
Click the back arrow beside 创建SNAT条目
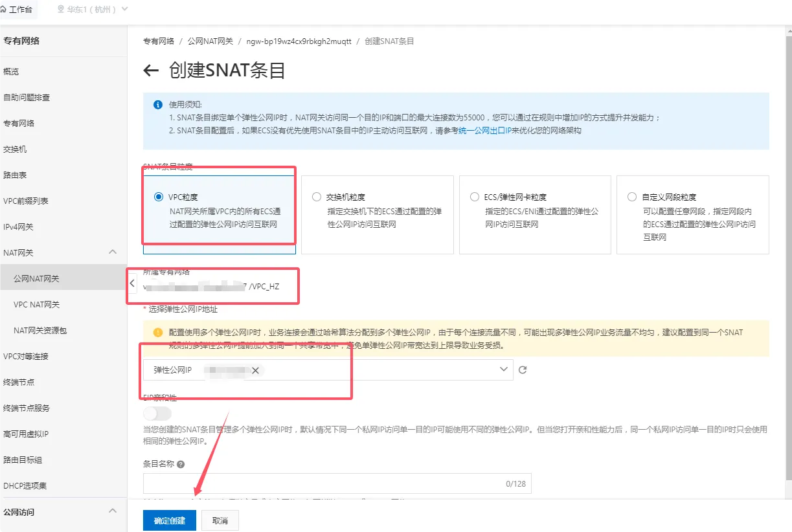[150, 71]
